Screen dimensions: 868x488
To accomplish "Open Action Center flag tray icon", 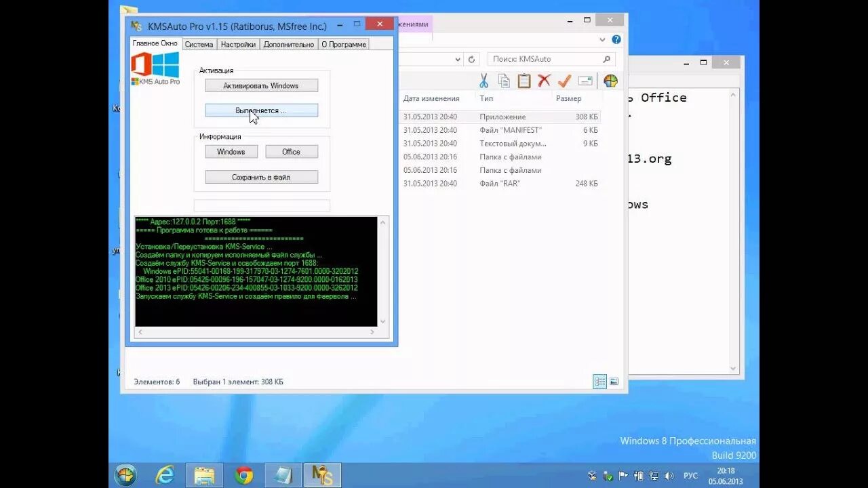I will pos(623,476).
